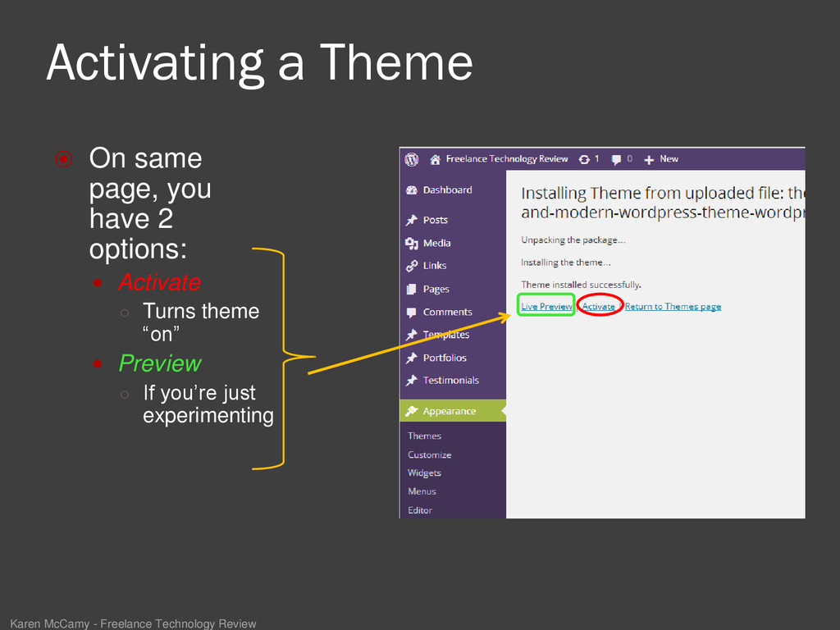840x630 pixels.
Task: Click the Pages icon in sidebar
Action: coord(412,290)
